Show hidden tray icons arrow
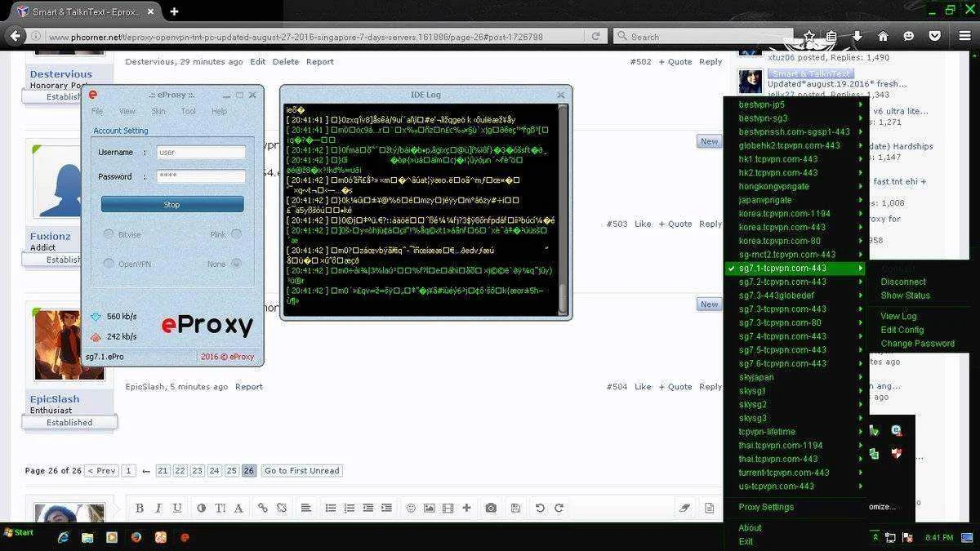The width and height of the screenshot is (980, 551). pos(875,537)
